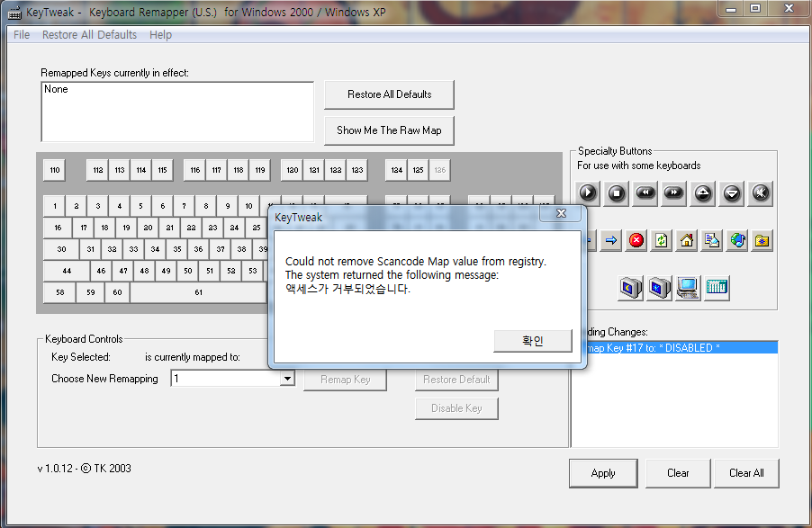Select the Previous Track rewind specialty button
This screenshot has width=812, height=528.
pos(645,193)
